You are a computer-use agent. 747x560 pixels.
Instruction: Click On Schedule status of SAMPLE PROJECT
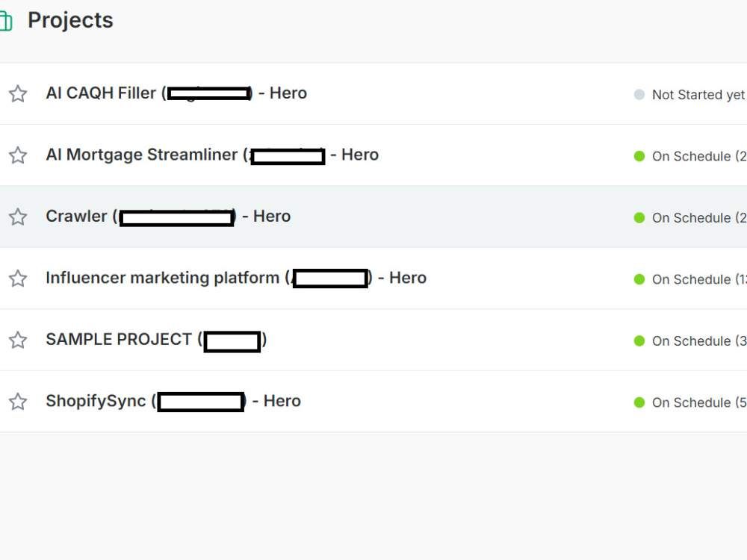coord(699,341)
